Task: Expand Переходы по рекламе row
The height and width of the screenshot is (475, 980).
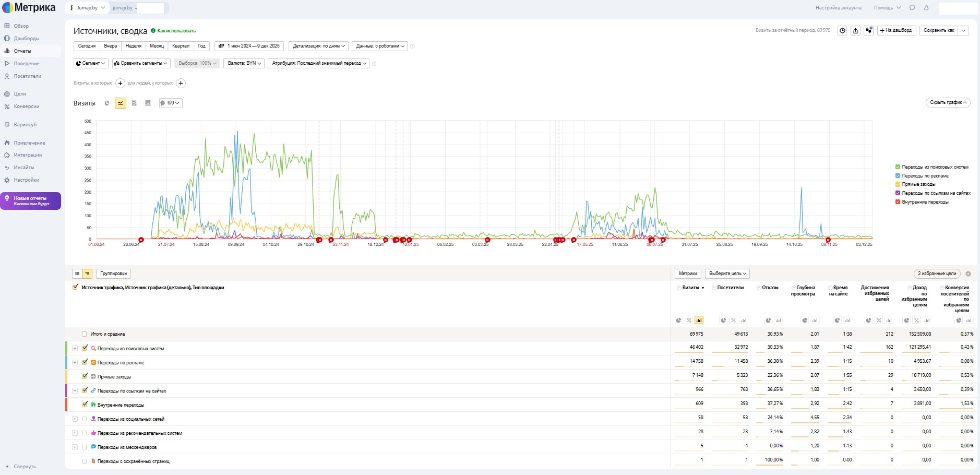Action: click(x=75, y=363)
